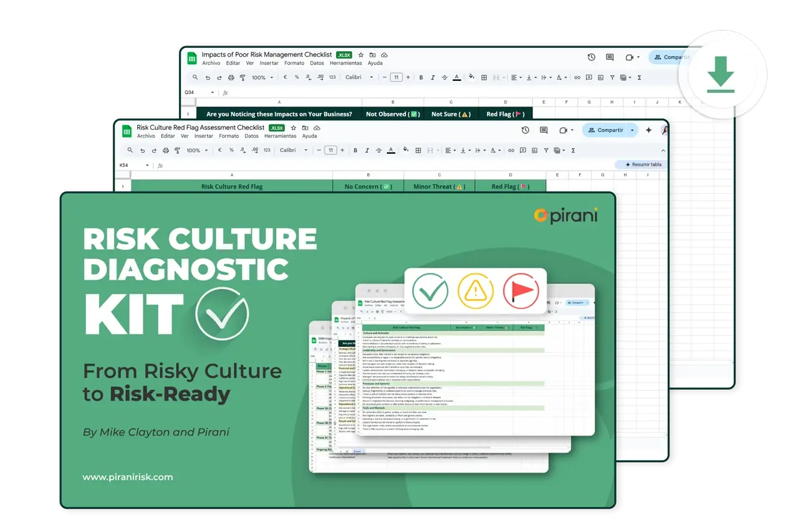Redo in the Risk Culture Red Flag window

click(154, 151)
